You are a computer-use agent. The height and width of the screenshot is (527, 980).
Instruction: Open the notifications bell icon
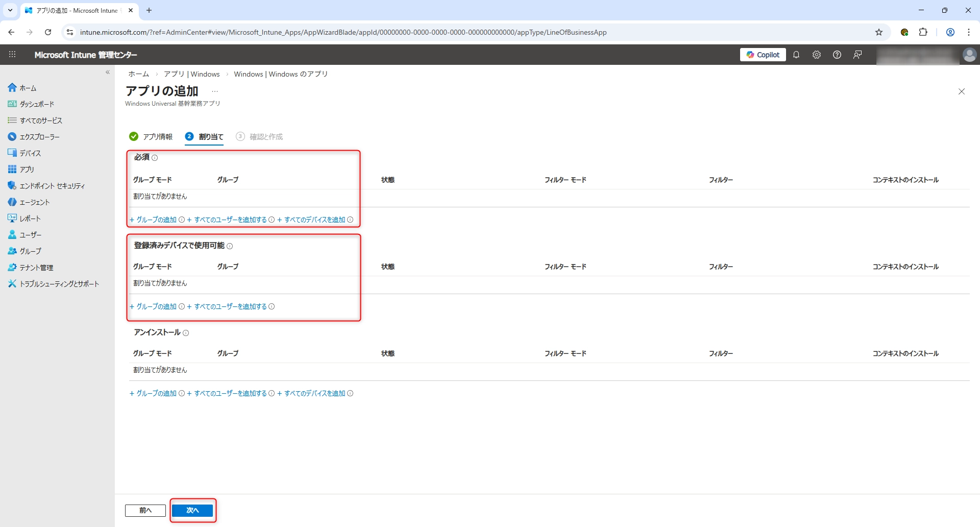point(796,55)
